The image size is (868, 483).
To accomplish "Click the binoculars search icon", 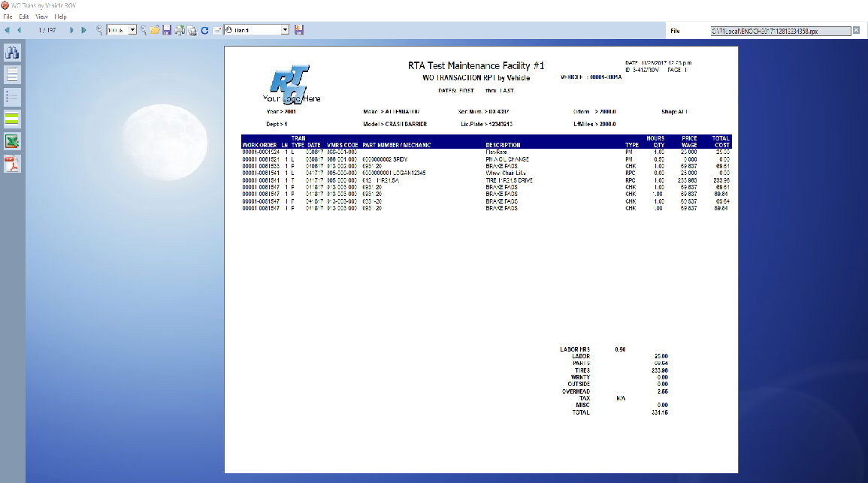I will (13, 52).
